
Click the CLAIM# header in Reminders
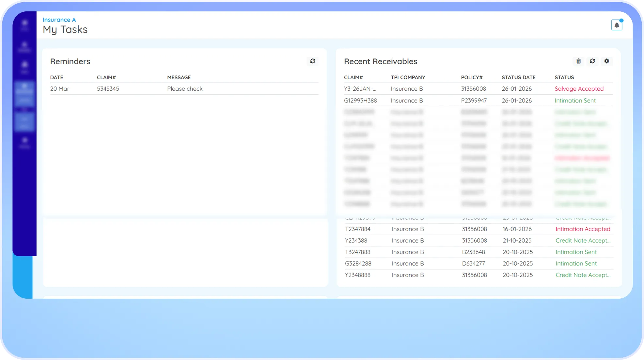[x=106, y=77]
